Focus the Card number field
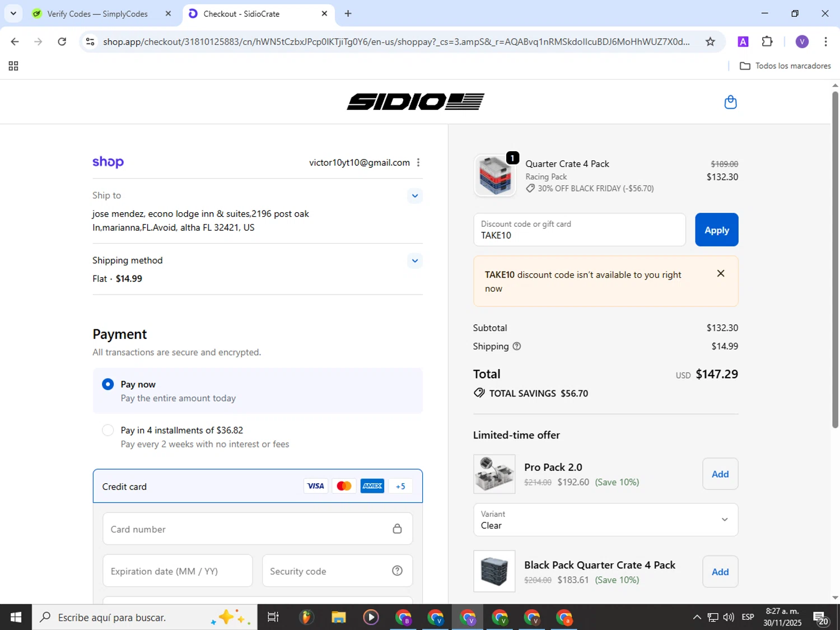Screen dimensions: 840x630 258,529
